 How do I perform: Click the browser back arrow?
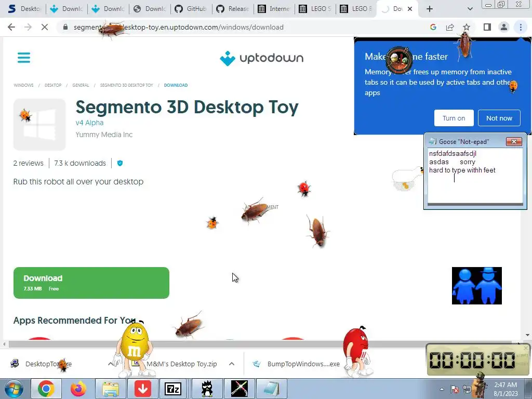point(11,27)
